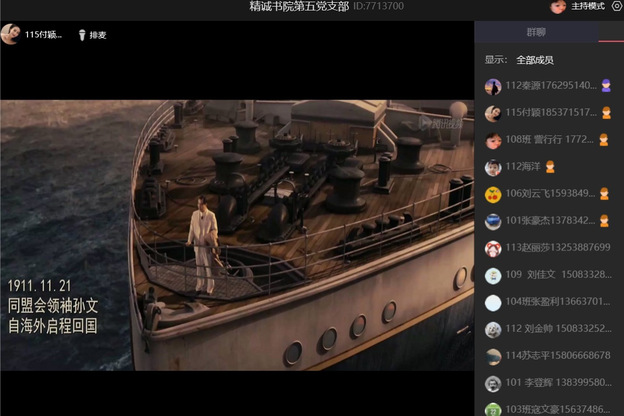Select member 106刘云飞

(549, 194)
